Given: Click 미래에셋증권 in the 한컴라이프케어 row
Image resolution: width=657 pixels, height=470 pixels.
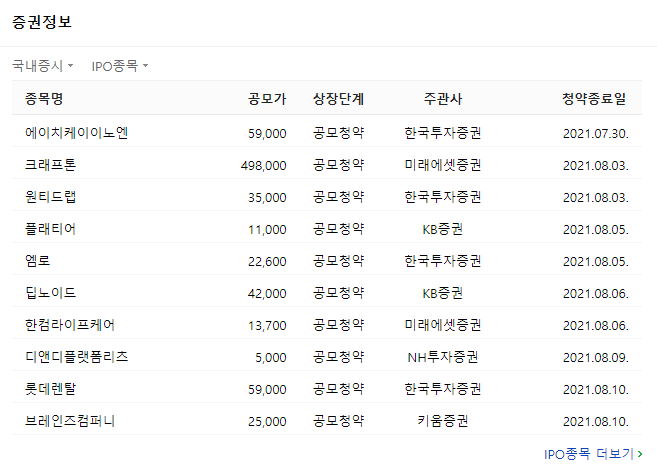Looking at the screenshot, I should [442, 325].
